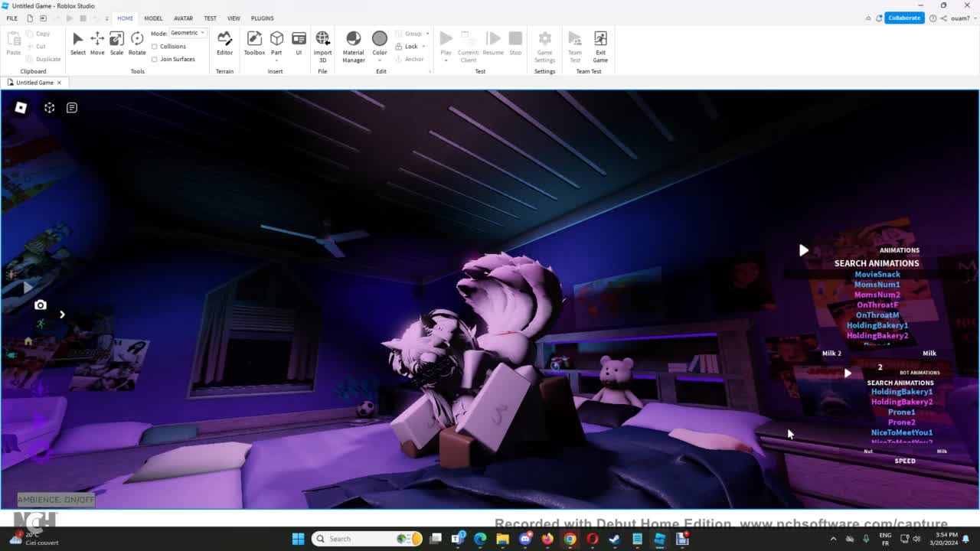
Task: Open the PLUGINS ribbon tab
Action: pyautogui.click(x=262, y=18)
